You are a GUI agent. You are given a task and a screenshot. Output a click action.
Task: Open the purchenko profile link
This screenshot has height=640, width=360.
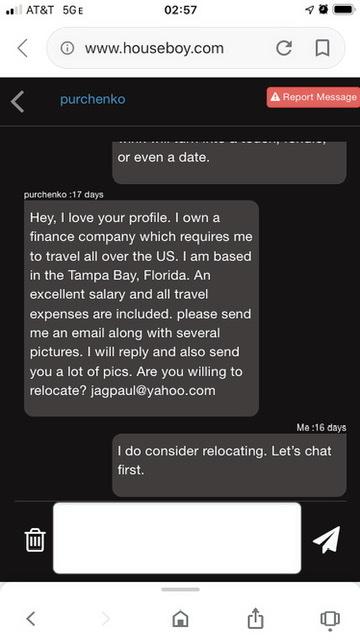point(93,99)
